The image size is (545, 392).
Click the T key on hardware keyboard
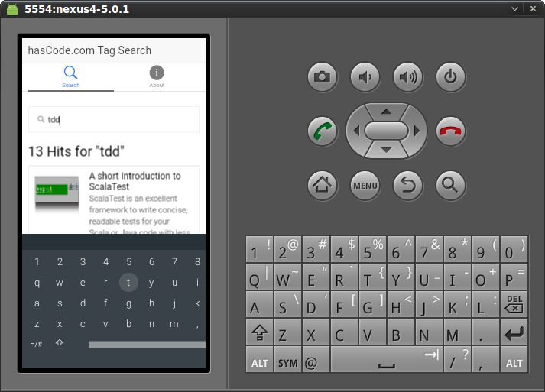pyautogui.click(x=372, y=277)
